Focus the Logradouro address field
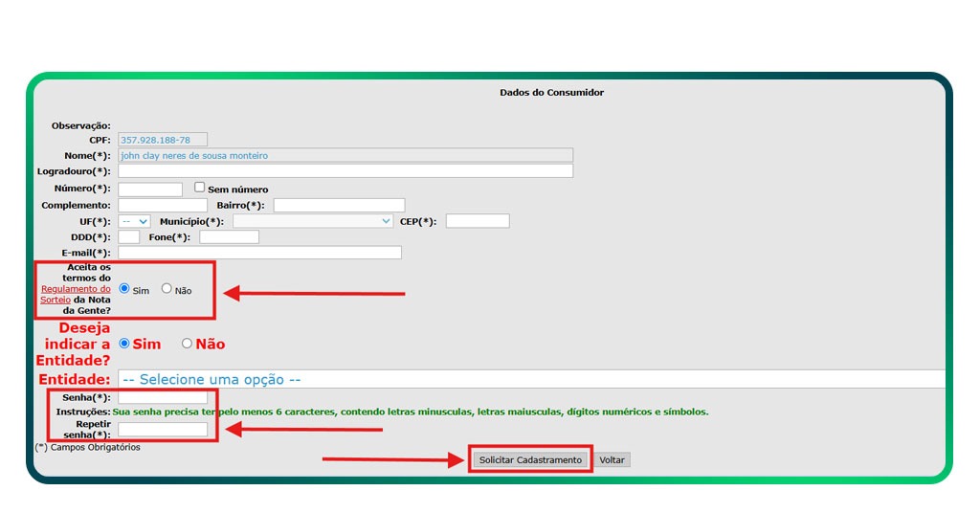 coord(345,171)
